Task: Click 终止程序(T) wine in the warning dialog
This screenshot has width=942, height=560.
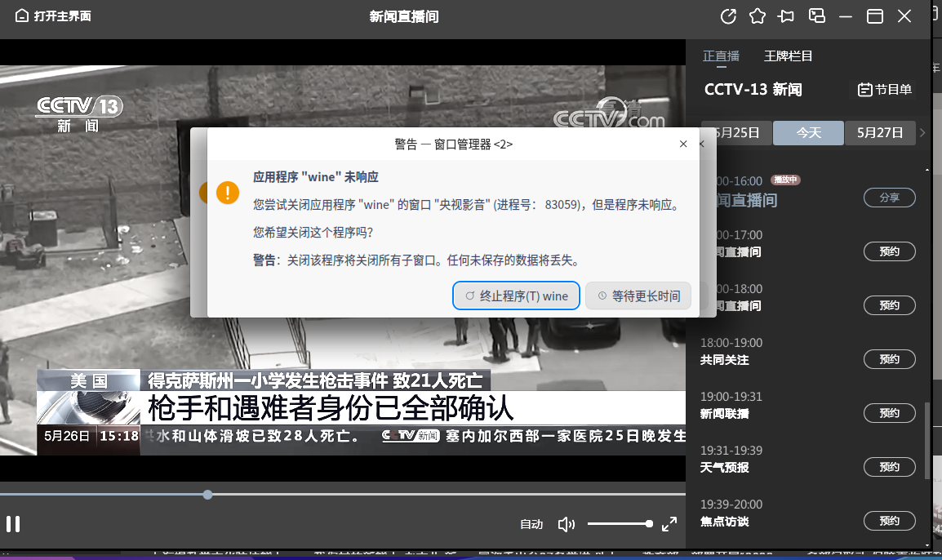Action: click(516, 296)
